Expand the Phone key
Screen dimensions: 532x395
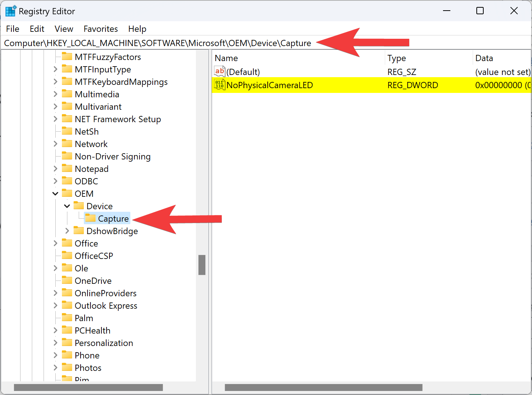point(55,355)
